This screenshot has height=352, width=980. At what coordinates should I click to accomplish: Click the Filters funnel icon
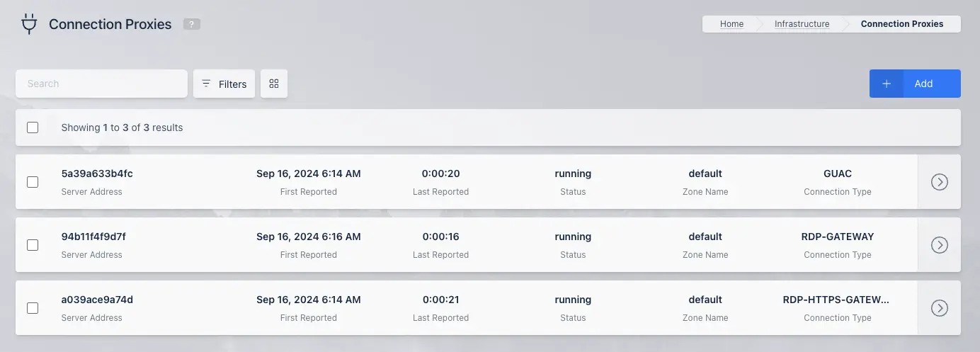tap(206, 84)
